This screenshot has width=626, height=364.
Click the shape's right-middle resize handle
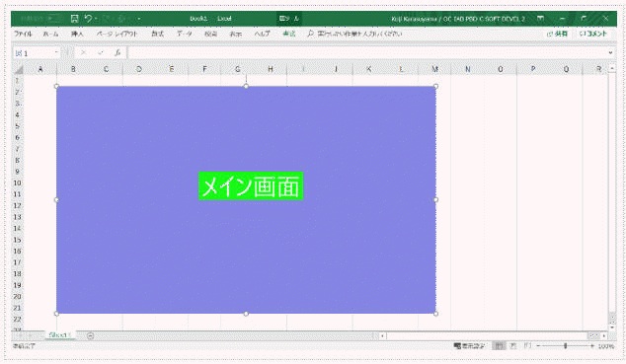coord(436,199)
